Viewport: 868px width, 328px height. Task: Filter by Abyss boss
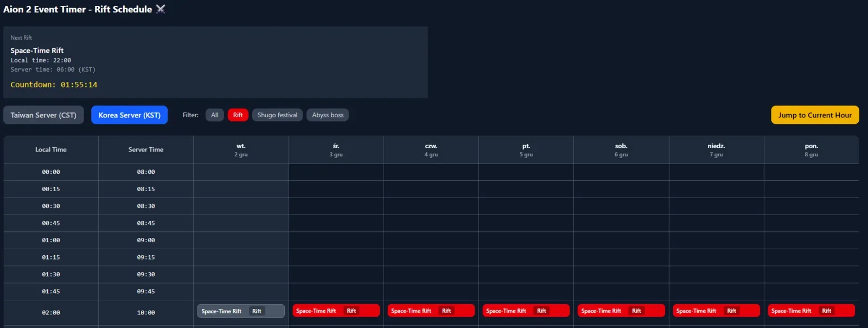[x=328, y=115]
